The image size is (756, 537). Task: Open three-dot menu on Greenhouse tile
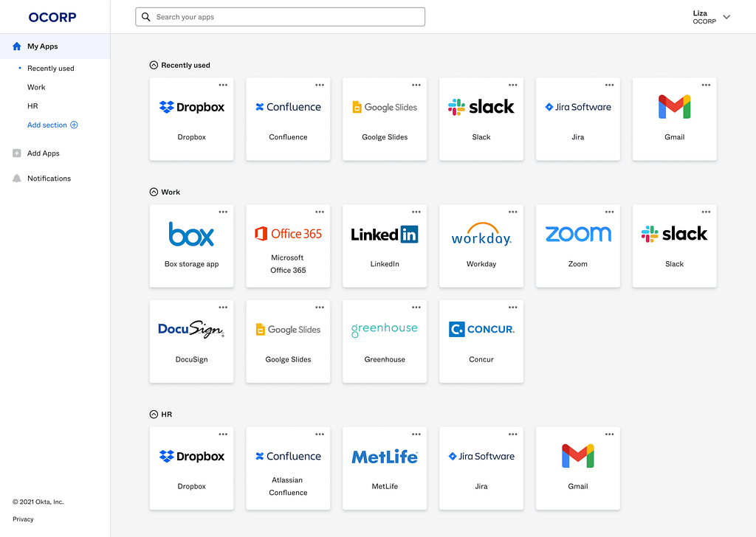[x=416, y=308]
